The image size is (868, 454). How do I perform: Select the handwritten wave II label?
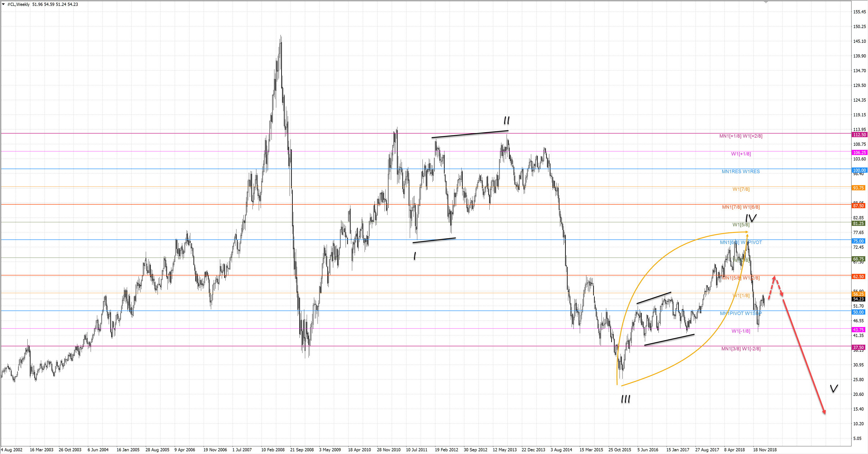506,120
